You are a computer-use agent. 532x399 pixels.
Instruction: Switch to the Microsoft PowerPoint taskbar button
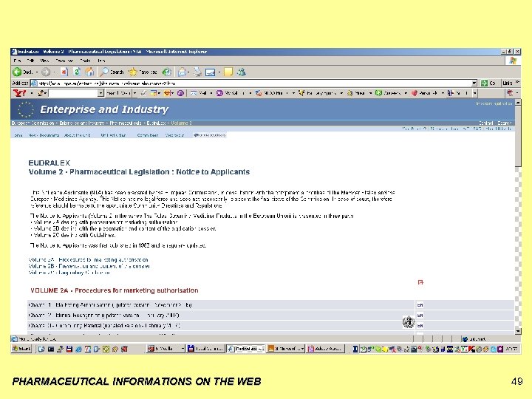pos(286,349)
